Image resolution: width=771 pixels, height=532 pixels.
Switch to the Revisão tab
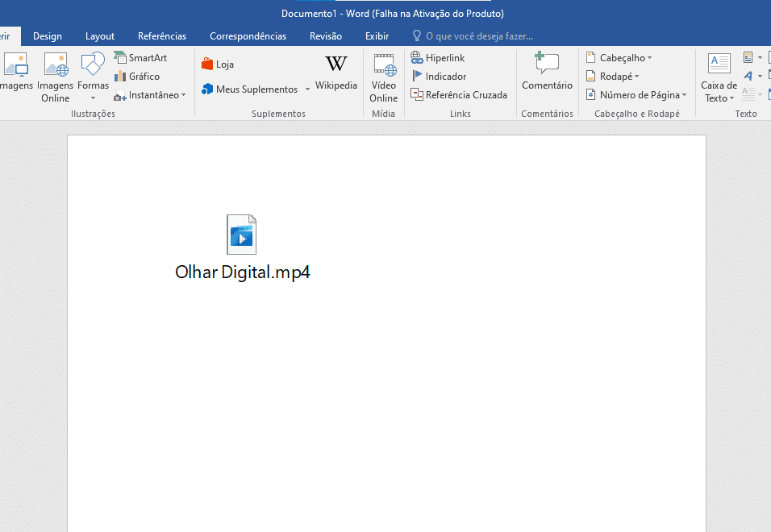tap(326, 35)
